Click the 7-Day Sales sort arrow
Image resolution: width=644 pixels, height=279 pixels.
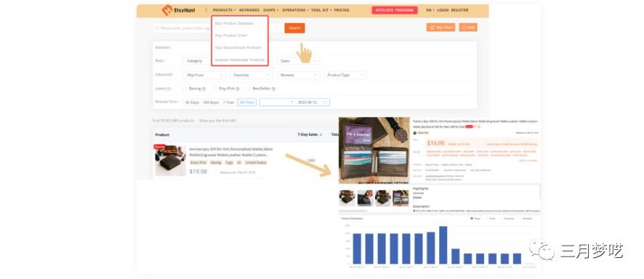pyautogui.click(x=321, y=134)
